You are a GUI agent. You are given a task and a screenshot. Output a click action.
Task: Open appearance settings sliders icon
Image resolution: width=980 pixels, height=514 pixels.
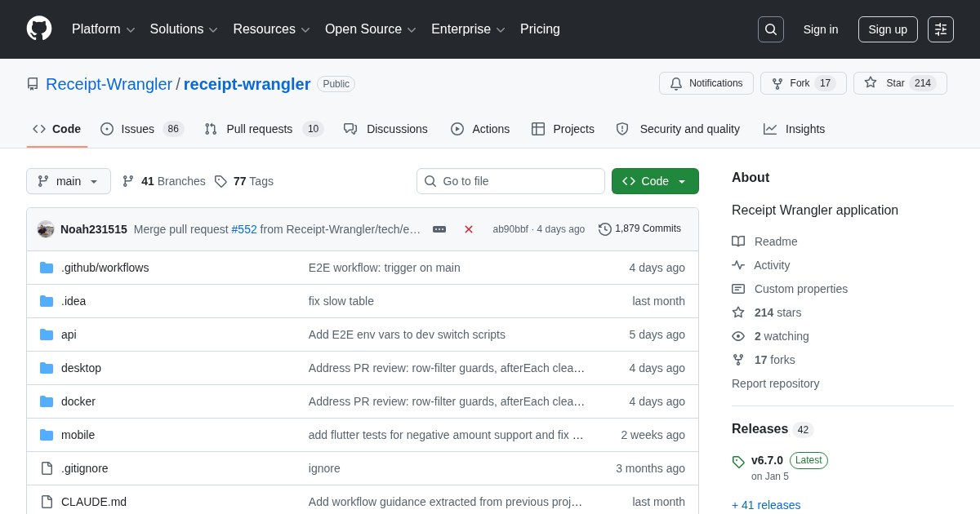(x=941, y=29)
